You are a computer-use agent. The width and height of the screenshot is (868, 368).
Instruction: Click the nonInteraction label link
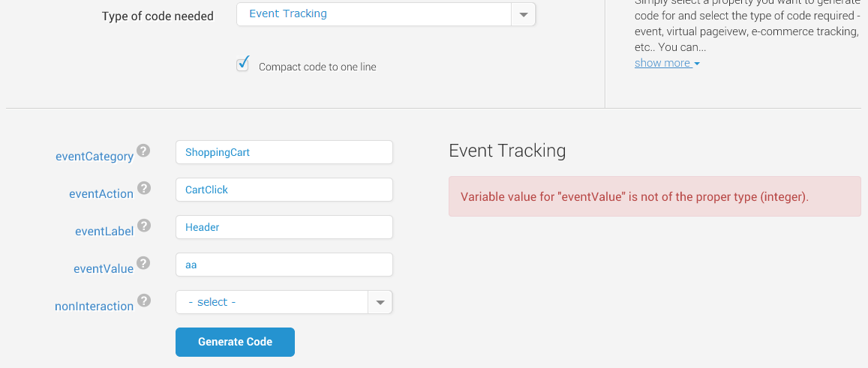point(94,307)
